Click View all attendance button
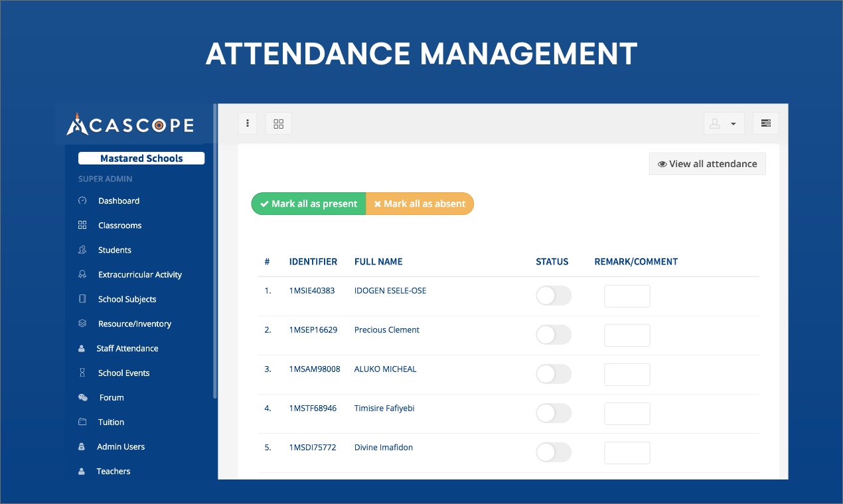This screenshot has width=843, height=504. coord(707,164)
